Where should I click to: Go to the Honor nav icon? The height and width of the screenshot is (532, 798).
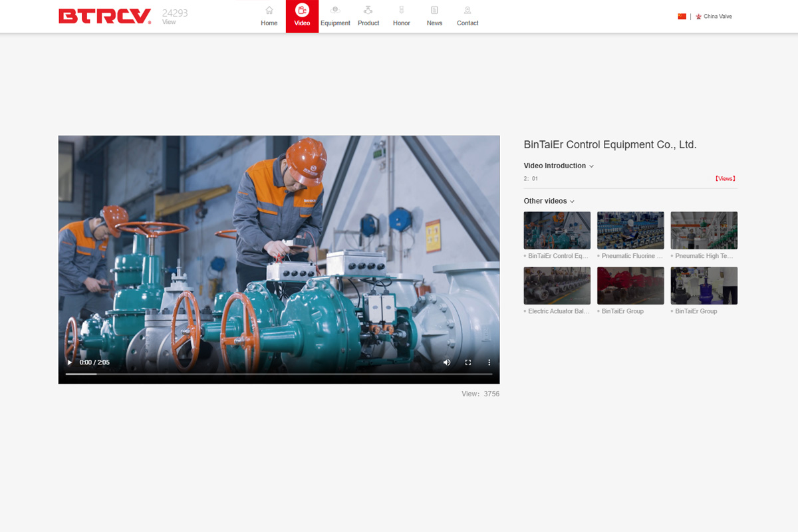pos(401,11)
